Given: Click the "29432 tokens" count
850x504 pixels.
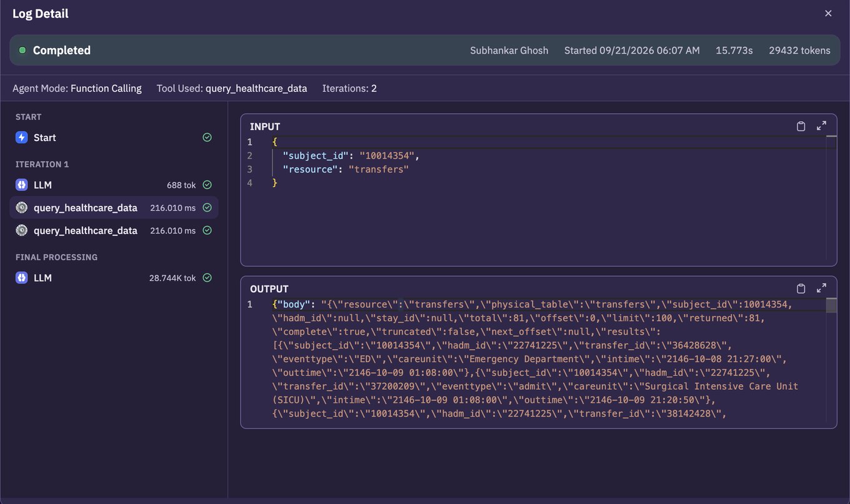Looking at the screenshot, I should coord(799,51).
